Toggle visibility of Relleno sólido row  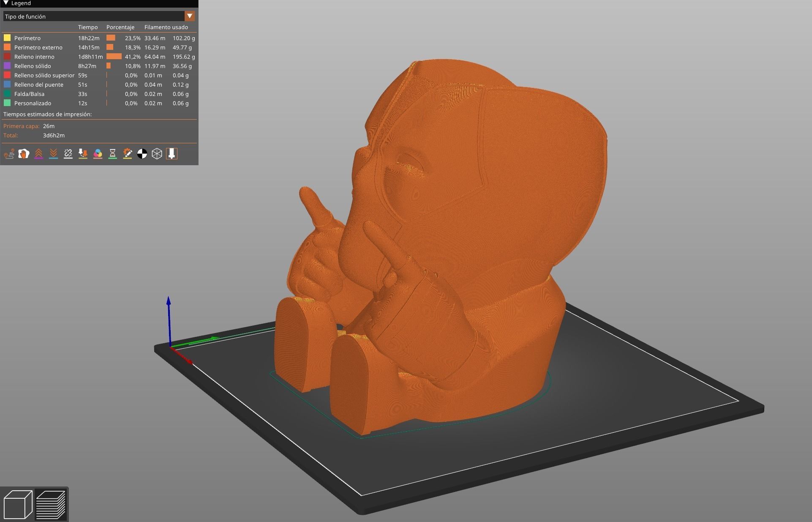pos(99,66)
